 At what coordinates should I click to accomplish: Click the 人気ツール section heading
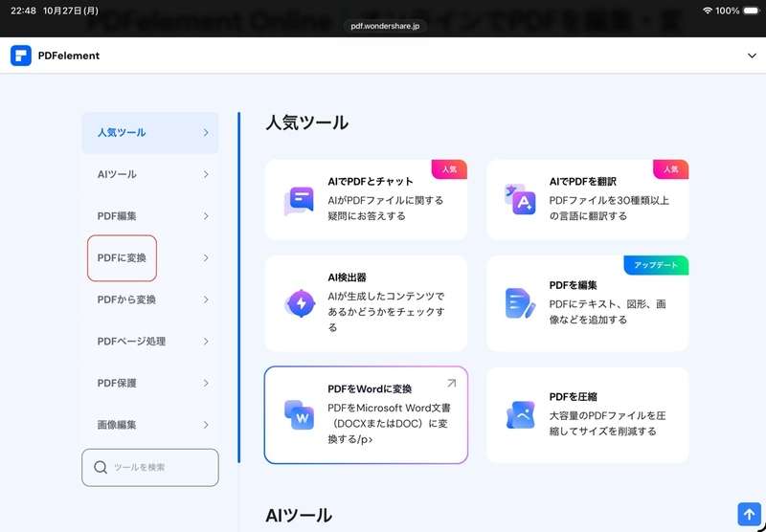(x=306, y=122)
